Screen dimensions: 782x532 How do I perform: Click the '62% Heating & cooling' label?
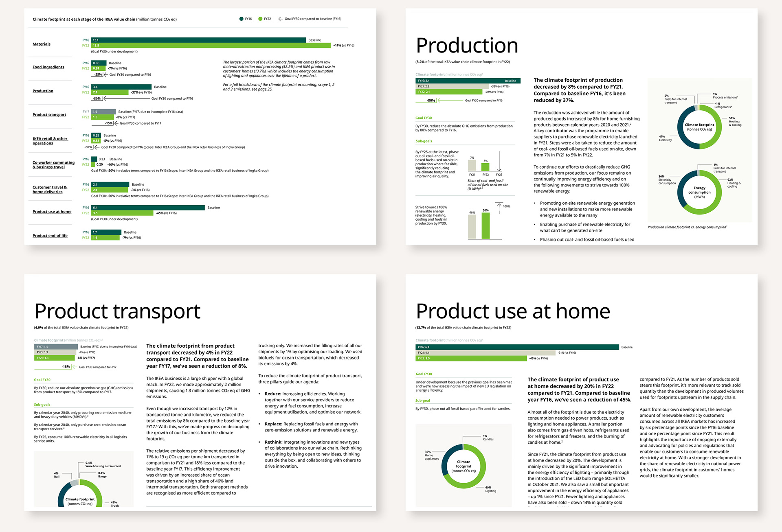tap(734, 183)
